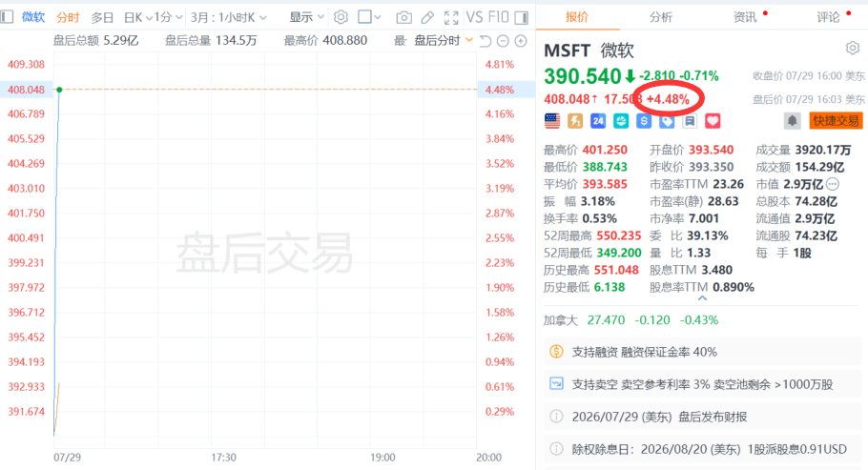Click the 市盈率TTM 23.26 value
Viewport: 868px width, 470px height.
(x=729, y=184)
